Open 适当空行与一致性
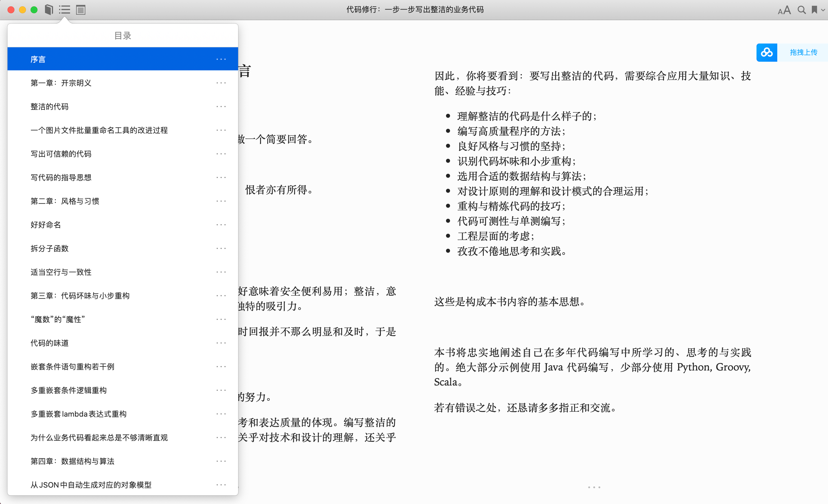The height and width of the screenshot is (504, 828). click(x=123, y=272)
